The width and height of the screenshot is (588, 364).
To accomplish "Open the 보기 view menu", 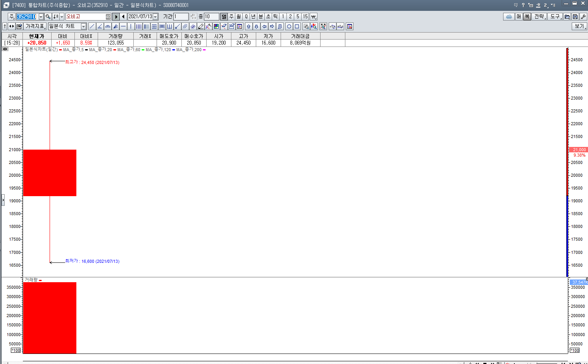I will pyautogui.click(x=579, y=26).
